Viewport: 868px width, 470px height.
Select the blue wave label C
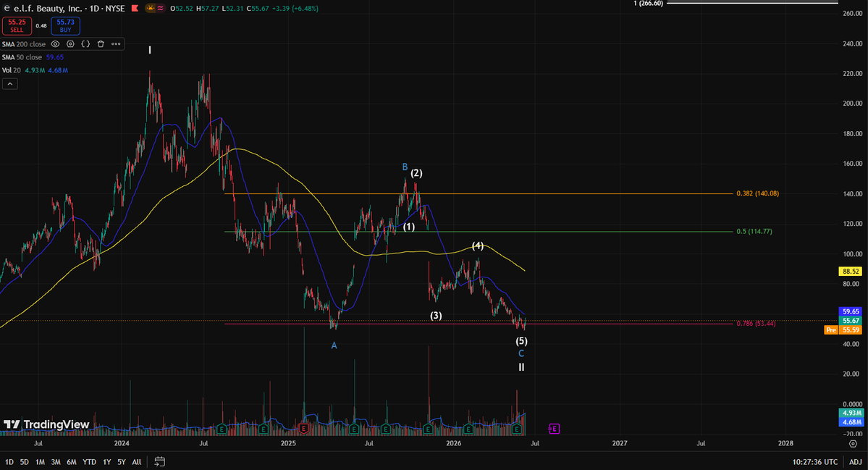(521, 353)
